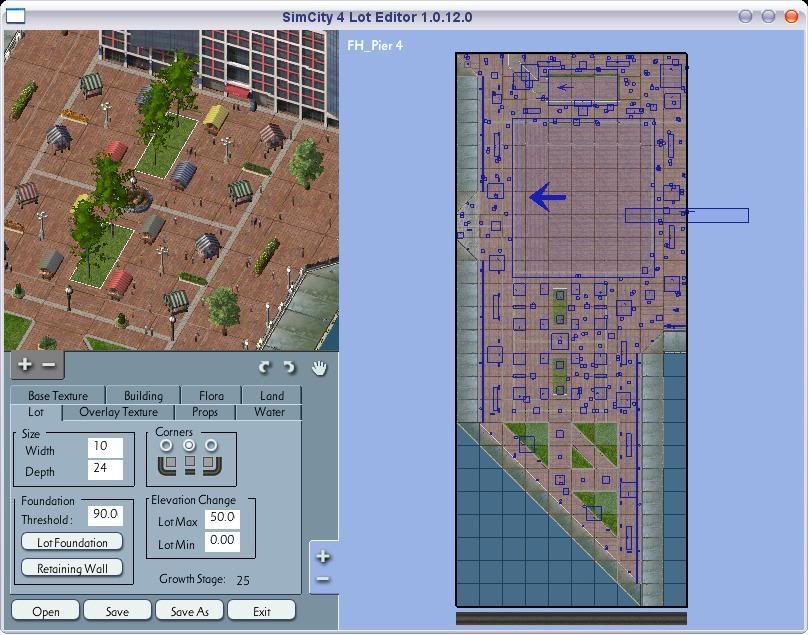Close the Lot Editor window
808x635 pixels.
[x=791, y=16]
